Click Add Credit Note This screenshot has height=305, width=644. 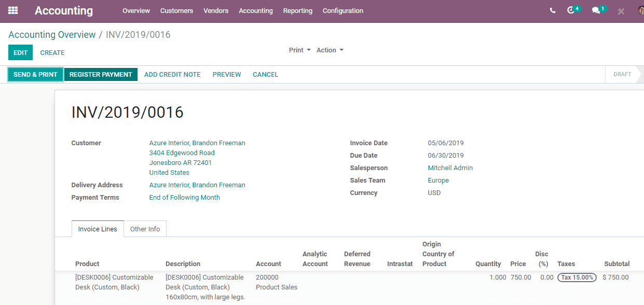click(172, 75)
